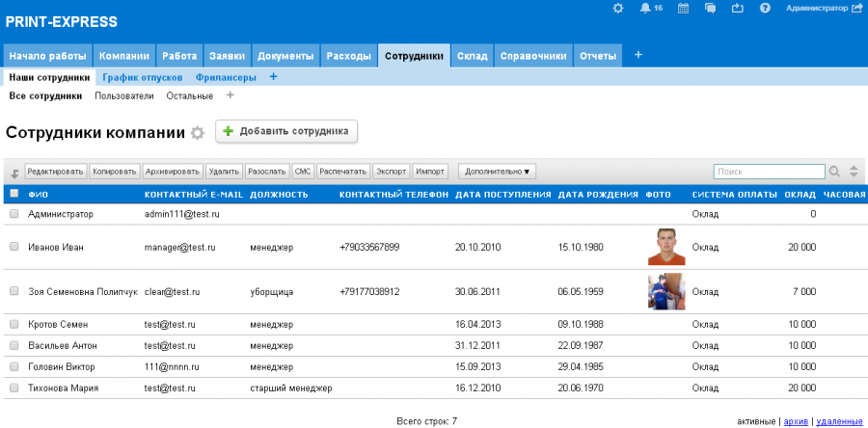Toggle select-all checkbox in table header

[x=14, y=194]
